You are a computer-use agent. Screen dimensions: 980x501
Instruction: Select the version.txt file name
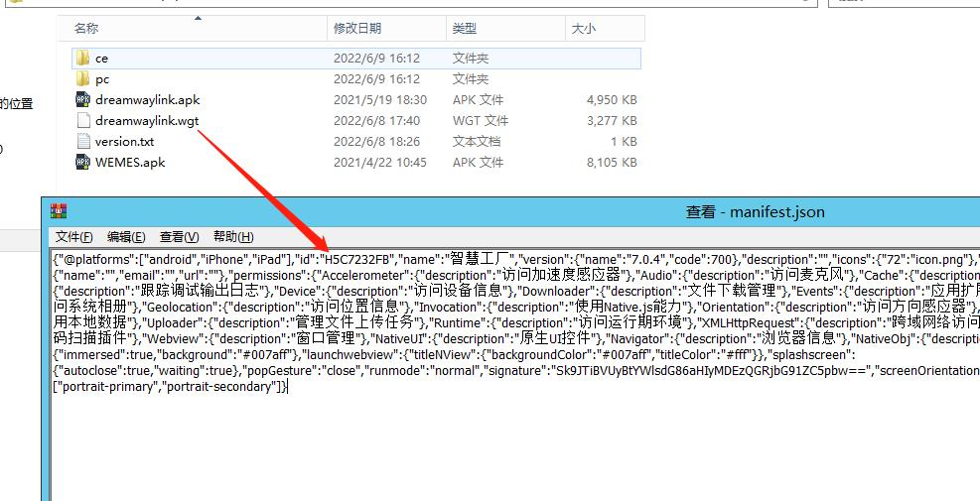tap(125, 142)
